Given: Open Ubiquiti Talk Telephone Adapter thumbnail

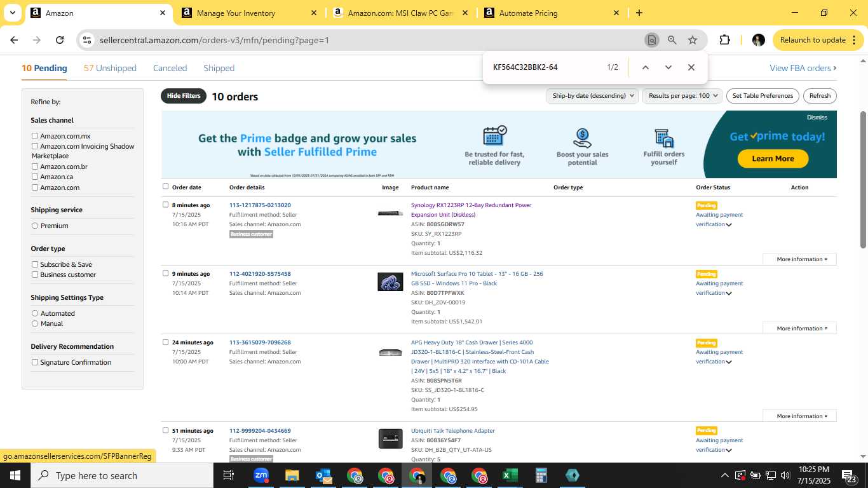Looking at the screenshot, I should pyautogui.click(x=390, y=438).
